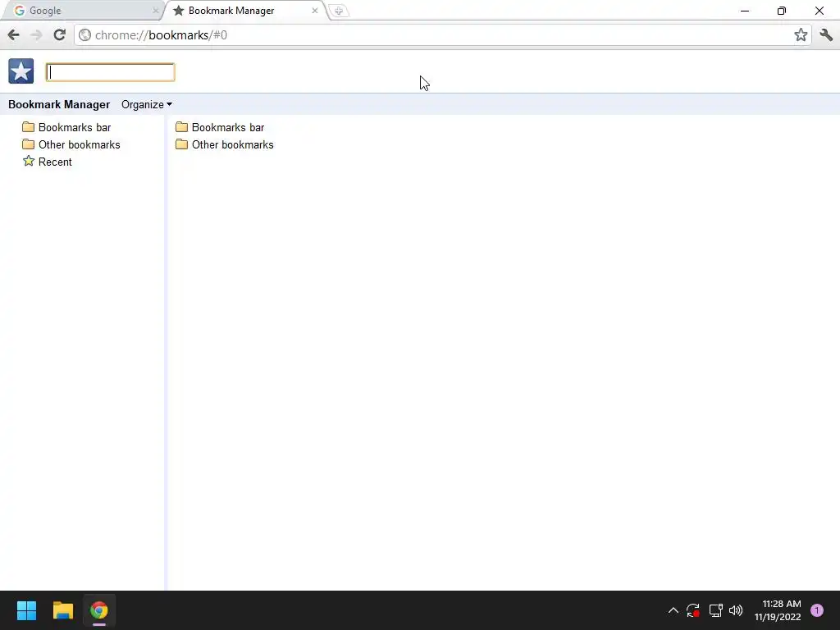Open the Windows Start menu
This screenshot has width=840, height=630.
click(26, 610)
